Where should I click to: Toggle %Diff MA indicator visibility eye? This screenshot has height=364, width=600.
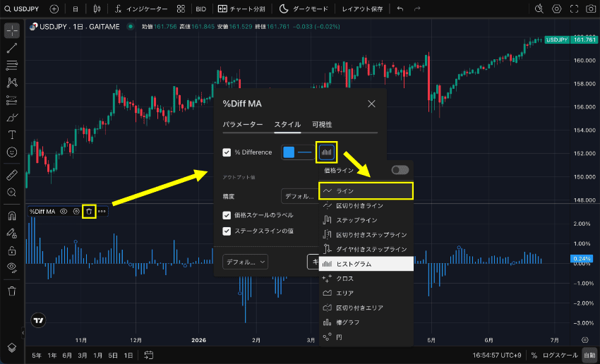pos(64,212)
